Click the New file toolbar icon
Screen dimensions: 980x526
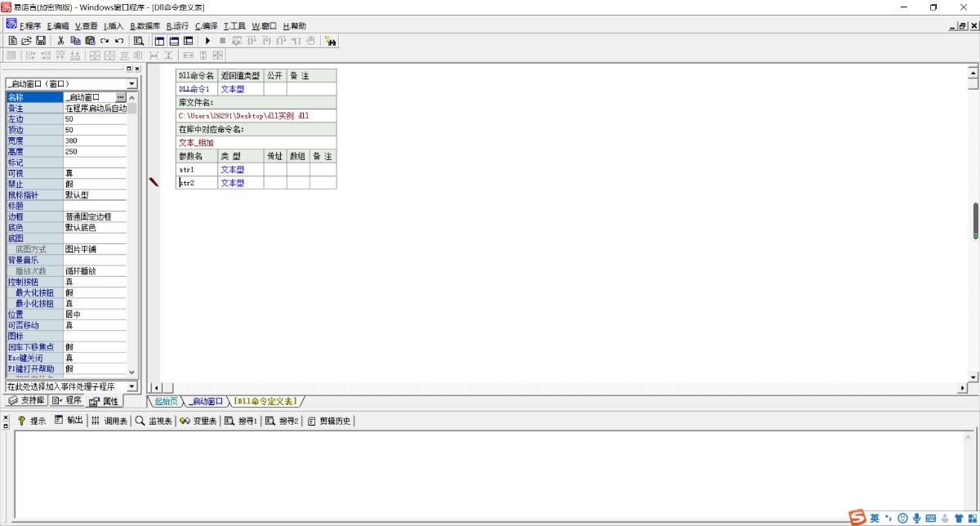[12, 40]
